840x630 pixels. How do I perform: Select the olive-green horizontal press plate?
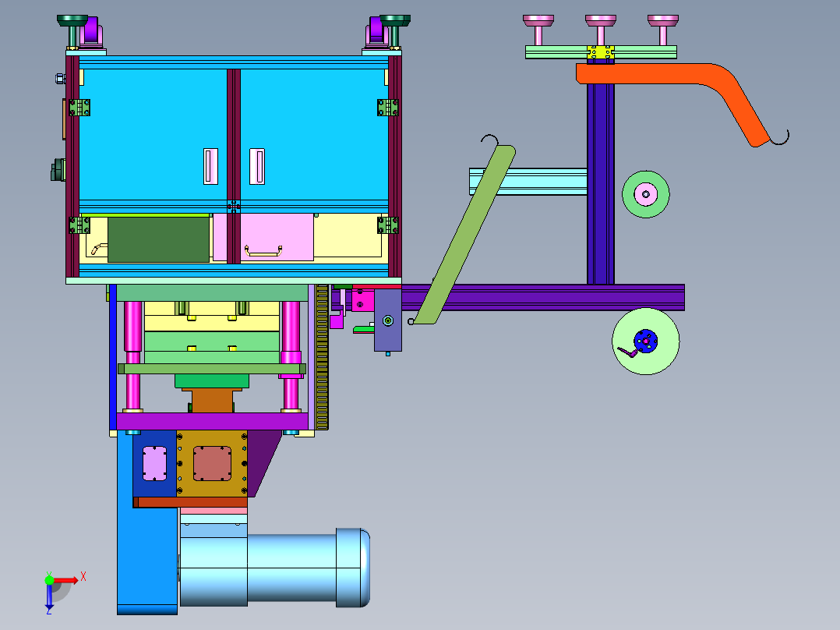212,369
